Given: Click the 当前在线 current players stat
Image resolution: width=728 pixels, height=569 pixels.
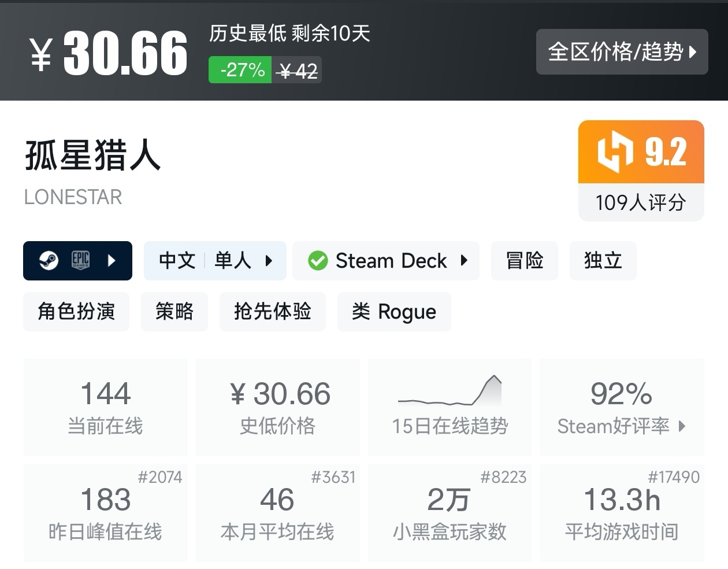Looking at the screenshot, I should 105,407.
